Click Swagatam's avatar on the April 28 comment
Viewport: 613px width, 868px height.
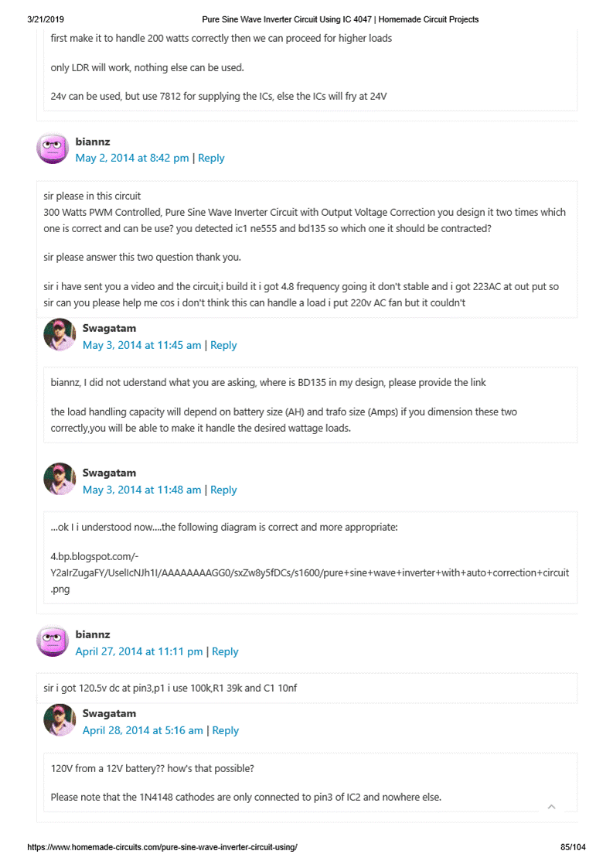click(x=60, y=720)
